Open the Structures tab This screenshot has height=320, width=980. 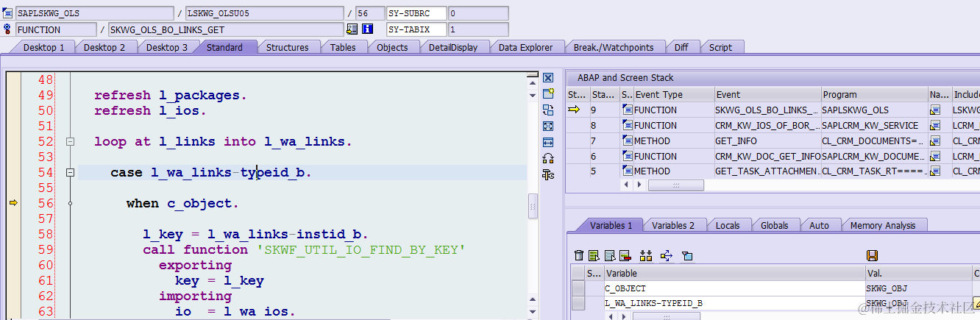tap(288, 47)
